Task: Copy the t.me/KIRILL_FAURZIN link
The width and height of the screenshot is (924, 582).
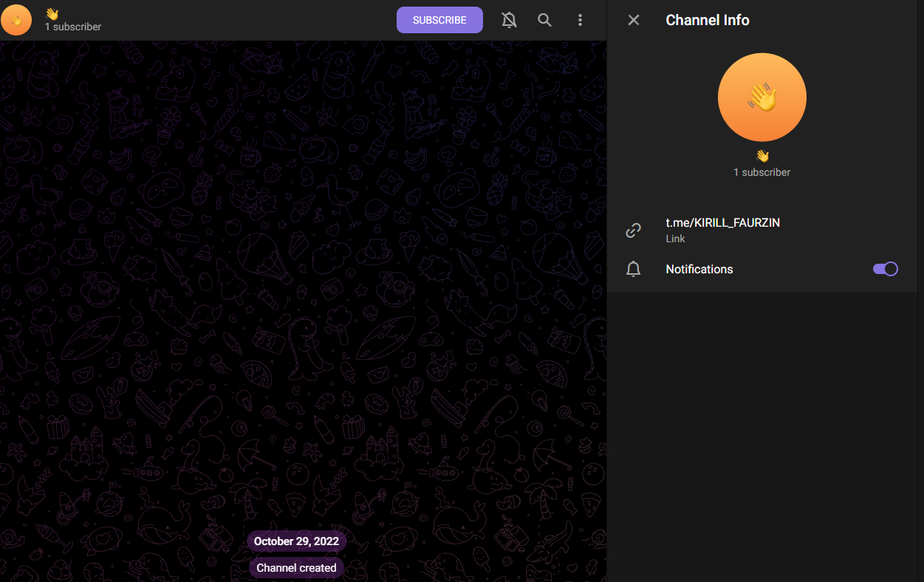Action: point(722,222)
